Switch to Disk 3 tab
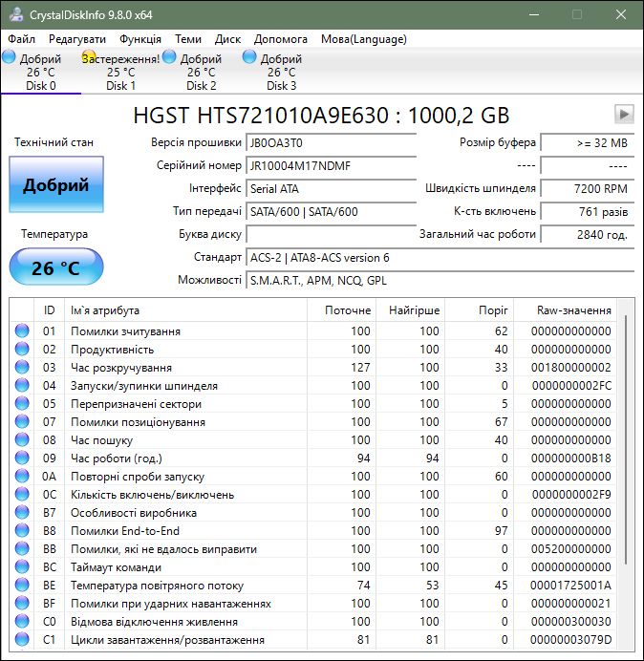This screenshot has height=661, width=644. [x=281, y=72]
